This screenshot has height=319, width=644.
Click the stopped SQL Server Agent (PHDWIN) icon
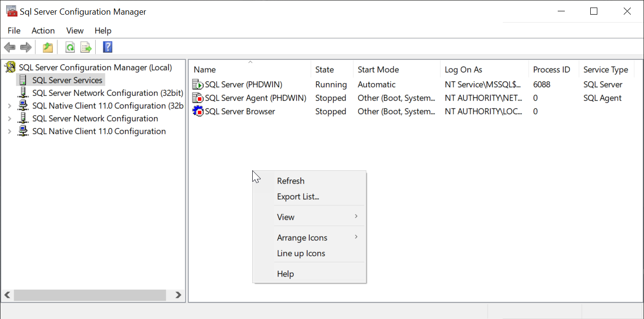198,98
